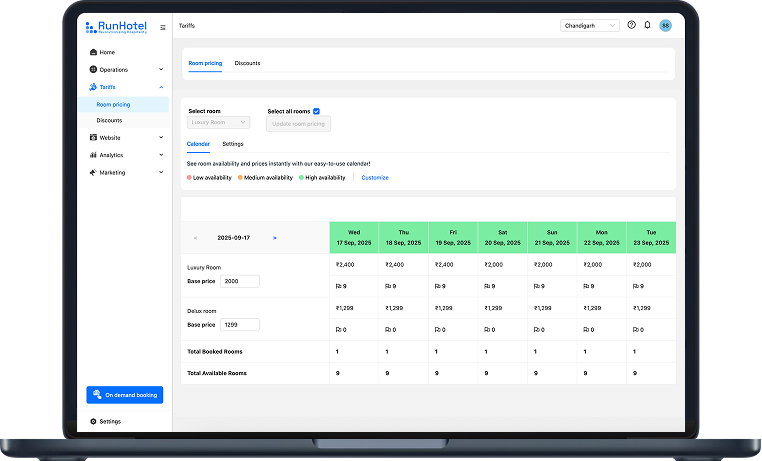Select the Sat 20 Sep, 2025 header
The width and height of the screenshot is (762, 461).
pos(502,238)
